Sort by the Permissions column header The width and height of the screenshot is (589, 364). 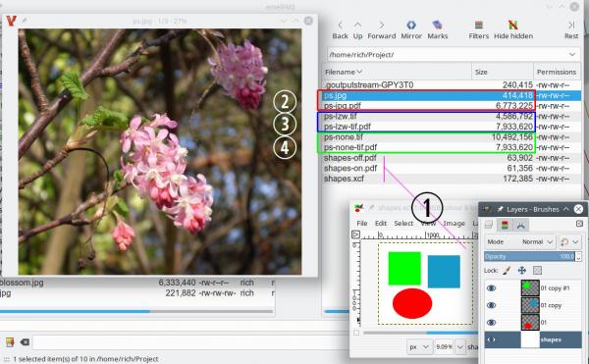(557, 72)
